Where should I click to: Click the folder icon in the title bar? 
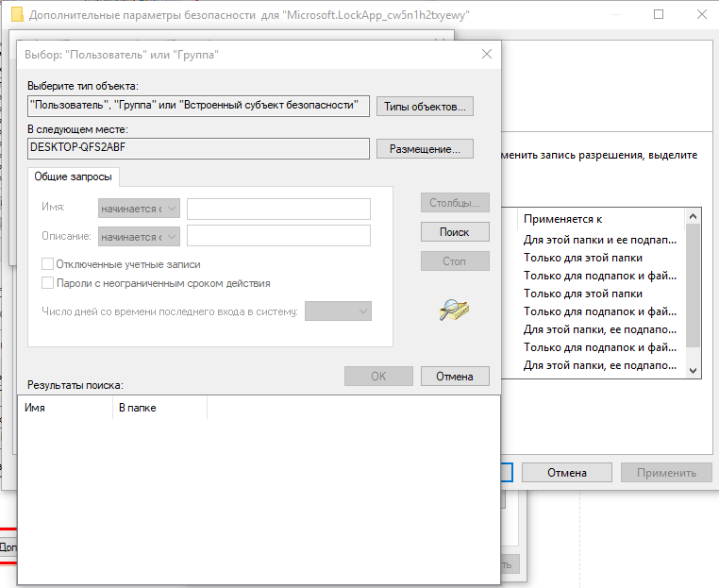coord(17,15)
